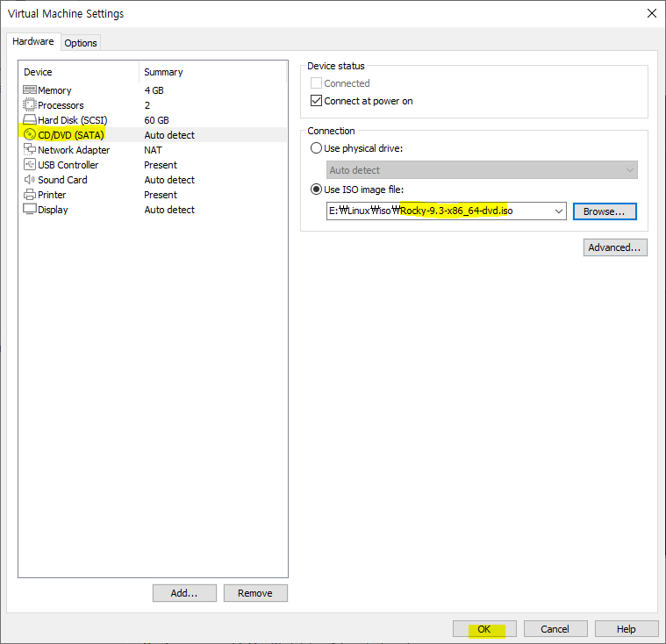Click Auto detect summary for Display

(x=169, y=210)
